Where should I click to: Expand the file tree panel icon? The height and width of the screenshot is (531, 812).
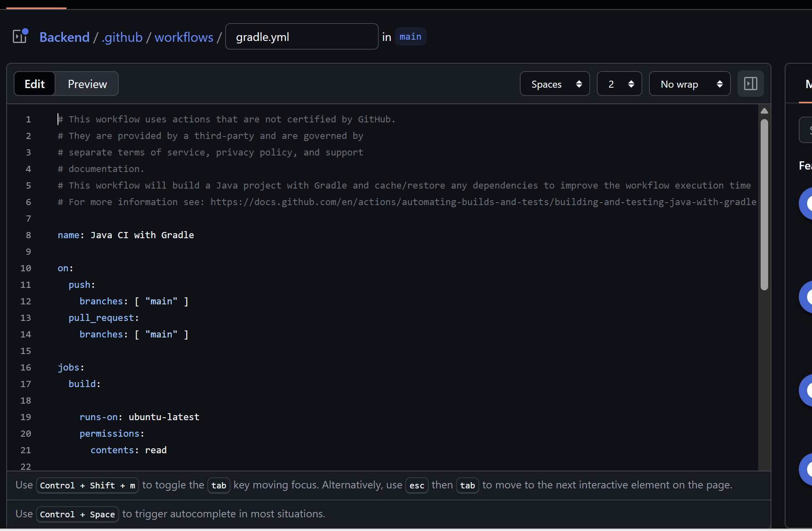(x=20, y=36)
